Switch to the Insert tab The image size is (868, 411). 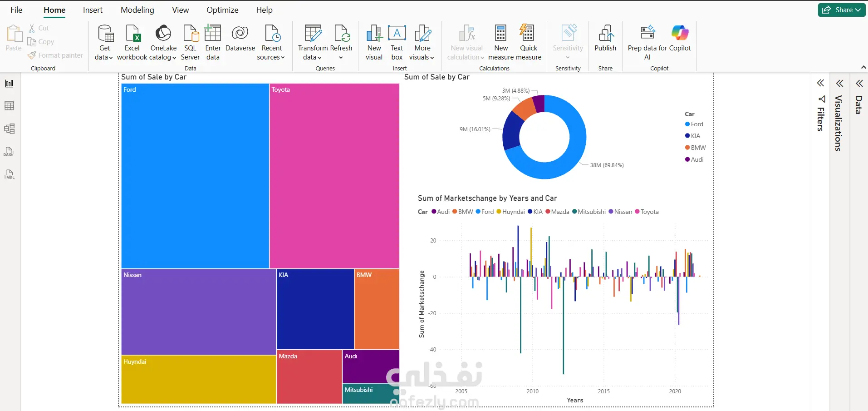pos(93,10)
